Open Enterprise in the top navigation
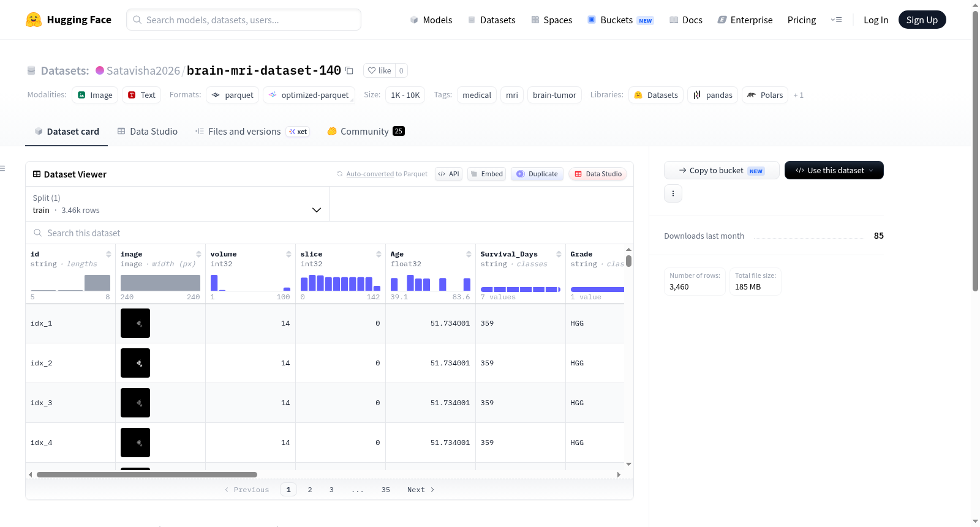This screenshot has height=527, width=980. tap(745, 20)
